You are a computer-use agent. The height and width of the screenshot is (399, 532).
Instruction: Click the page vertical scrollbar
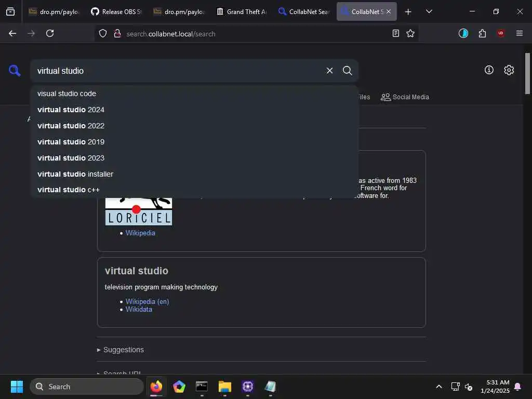[527, 74]
